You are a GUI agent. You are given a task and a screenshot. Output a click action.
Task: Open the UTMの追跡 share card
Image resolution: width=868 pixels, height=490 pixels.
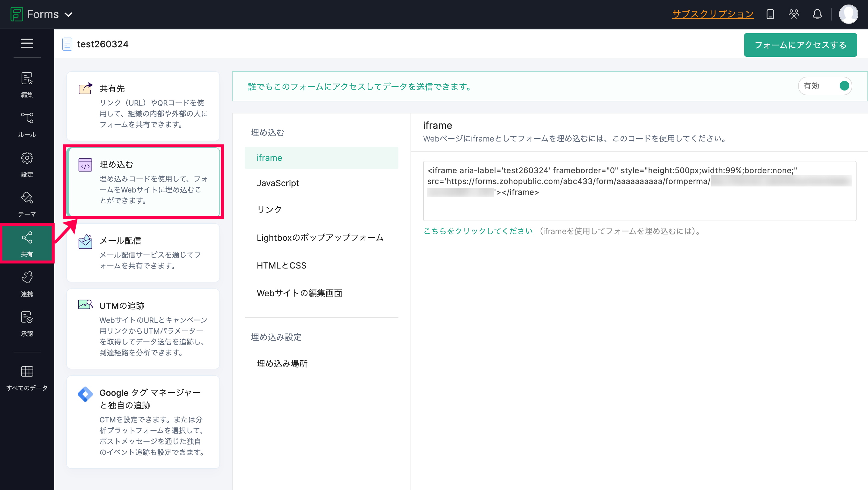143,329
